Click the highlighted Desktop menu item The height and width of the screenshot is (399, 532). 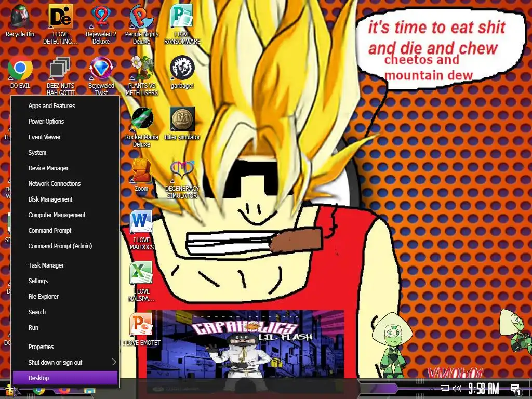click(x=65, y=378)
